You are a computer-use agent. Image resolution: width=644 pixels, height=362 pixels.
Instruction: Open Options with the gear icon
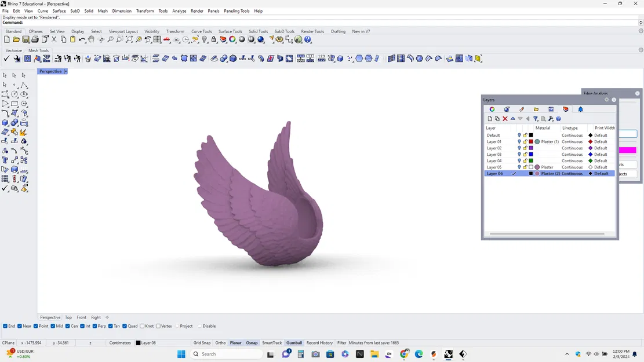tap(280, 39)
